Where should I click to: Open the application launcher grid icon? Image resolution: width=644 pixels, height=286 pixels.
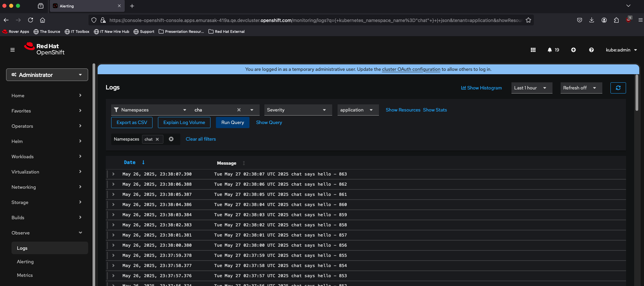533,50
